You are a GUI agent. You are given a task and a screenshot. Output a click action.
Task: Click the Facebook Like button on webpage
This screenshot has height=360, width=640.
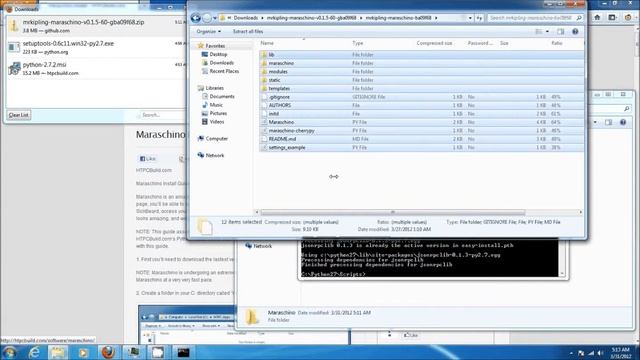(147, 159)
